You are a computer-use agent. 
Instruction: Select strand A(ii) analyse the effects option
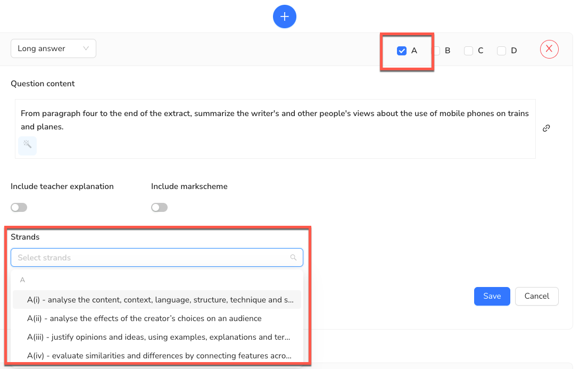[x=144, y=318]
